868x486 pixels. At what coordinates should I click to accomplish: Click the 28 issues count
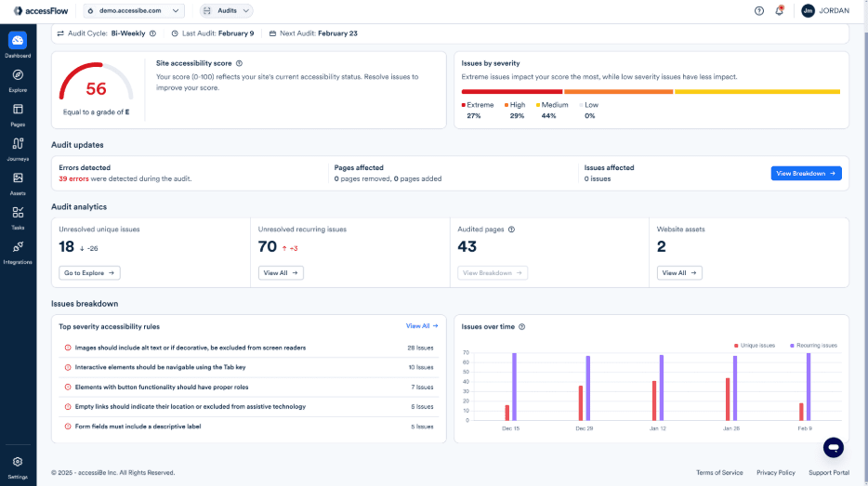[420, 348]
